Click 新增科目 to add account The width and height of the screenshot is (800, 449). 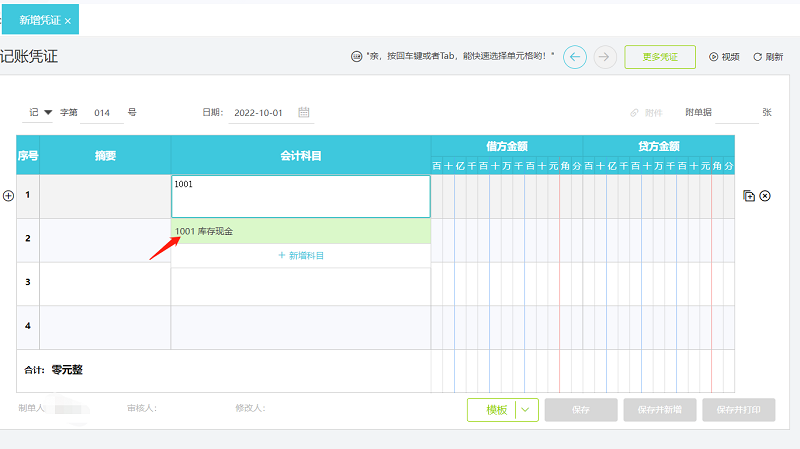coord(301,256)
